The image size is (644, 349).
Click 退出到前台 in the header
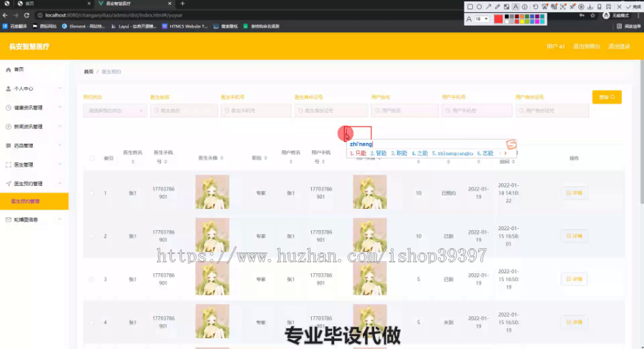click(587, 46)
